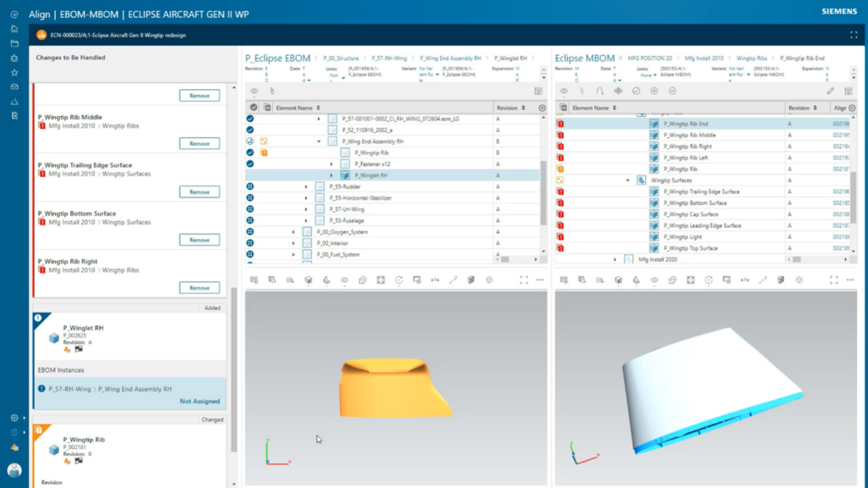Click the arch-shaped icon in MBOM toolbar
Image resolution: width=868 pixels, height=488 pixels.
point(599,91)
